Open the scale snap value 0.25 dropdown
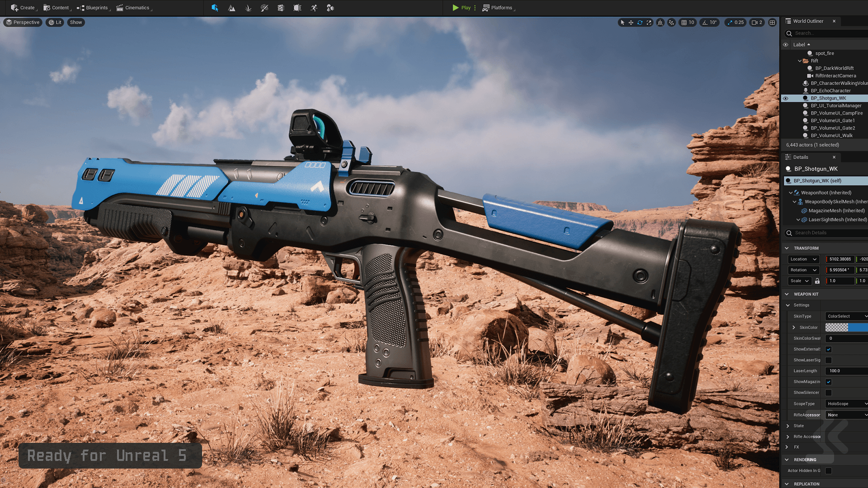 (x=739, y=22)
